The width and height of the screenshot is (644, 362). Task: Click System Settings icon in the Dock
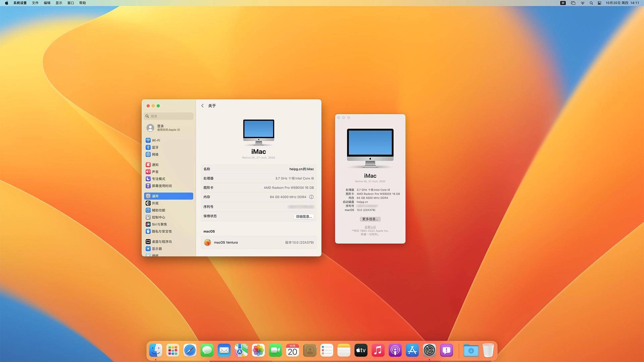[x=429, y=351]
